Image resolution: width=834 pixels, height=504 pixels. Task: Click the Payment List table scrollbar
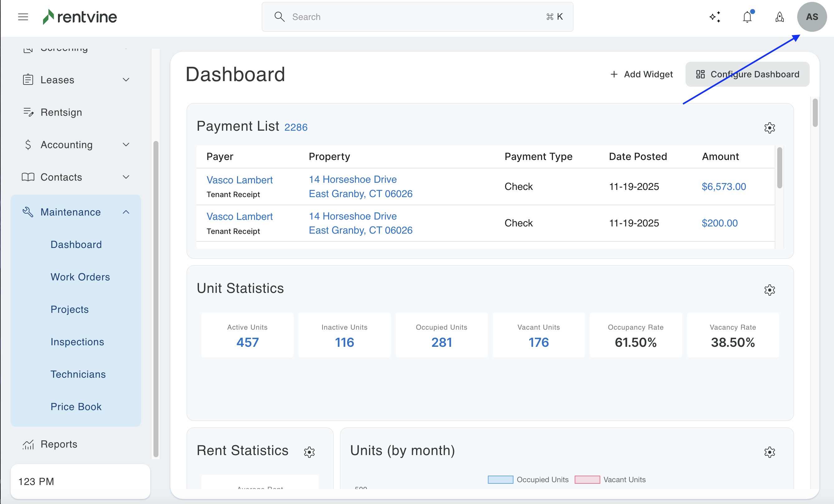click(x=779, y=167)
